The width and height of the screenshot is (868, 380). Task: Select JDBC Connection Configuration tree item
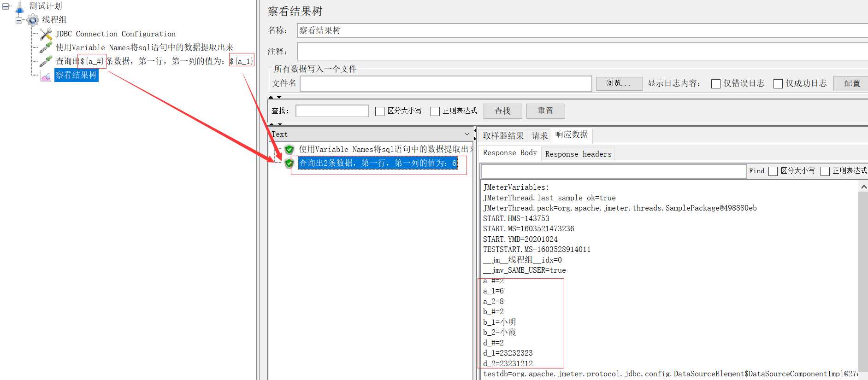[x=115, y=34]
